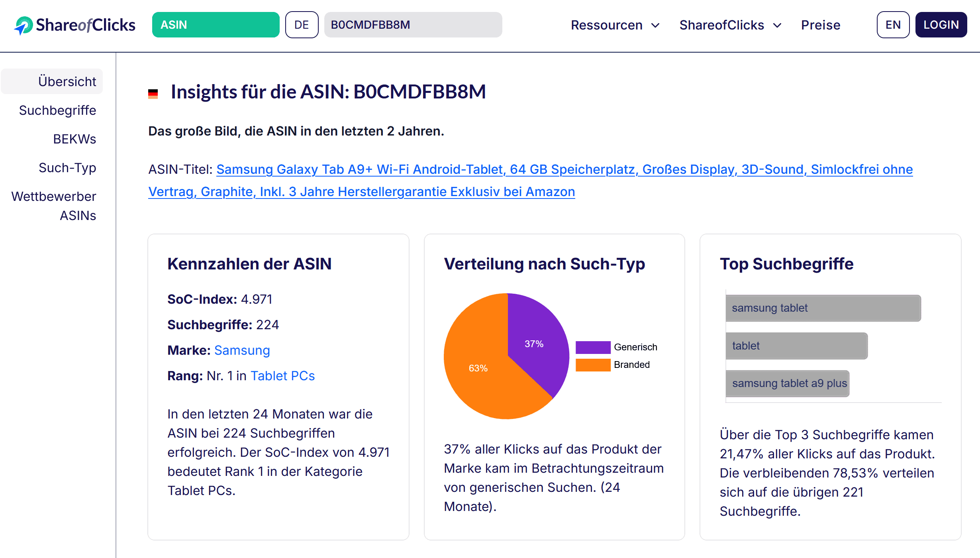Click the Ressourcen chevron arrow
This screenshot has width=980, height=558.
[655, 26]
